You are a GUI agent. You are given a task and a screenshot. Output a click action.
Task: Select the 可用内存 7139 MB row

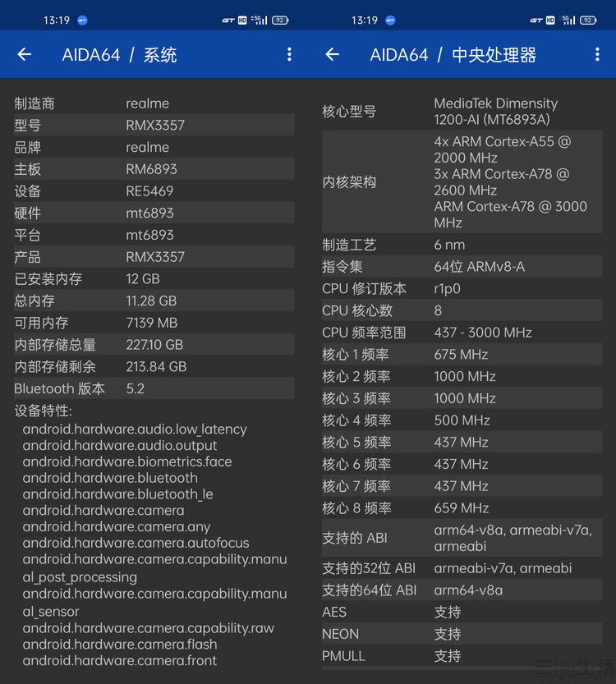tap(154, 323)
